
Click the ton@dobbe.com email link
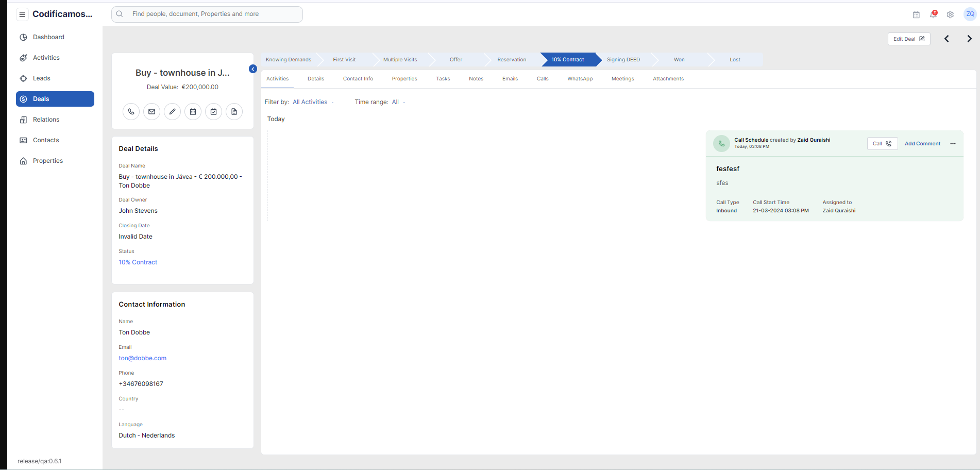[143, 358]
